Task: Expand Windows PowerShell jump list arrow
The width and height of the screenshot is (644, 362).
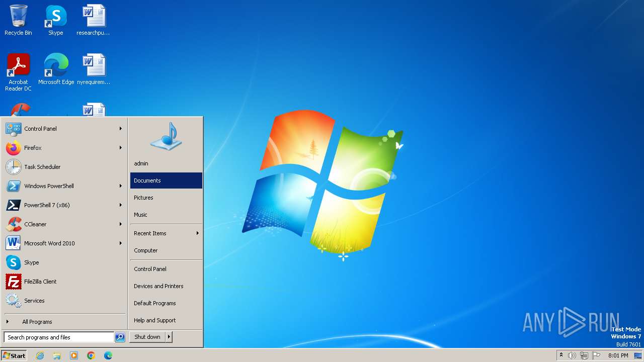Action: (x=121, y=186)
